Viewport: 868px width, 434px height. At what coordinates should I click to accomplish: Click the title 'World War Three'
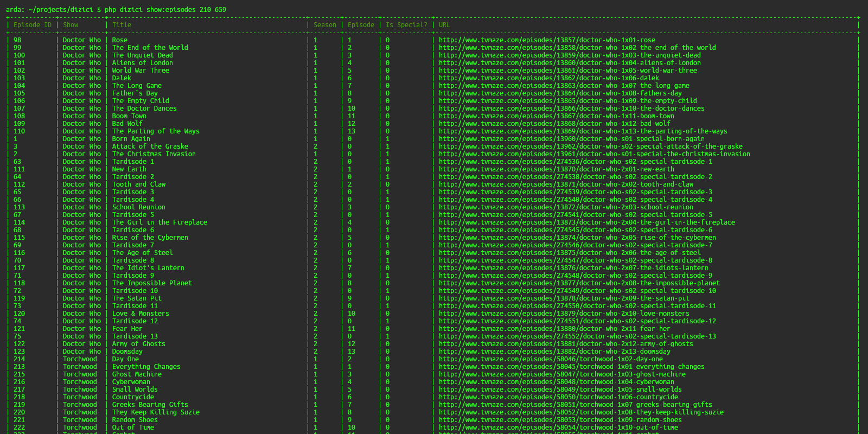[141, 71]
